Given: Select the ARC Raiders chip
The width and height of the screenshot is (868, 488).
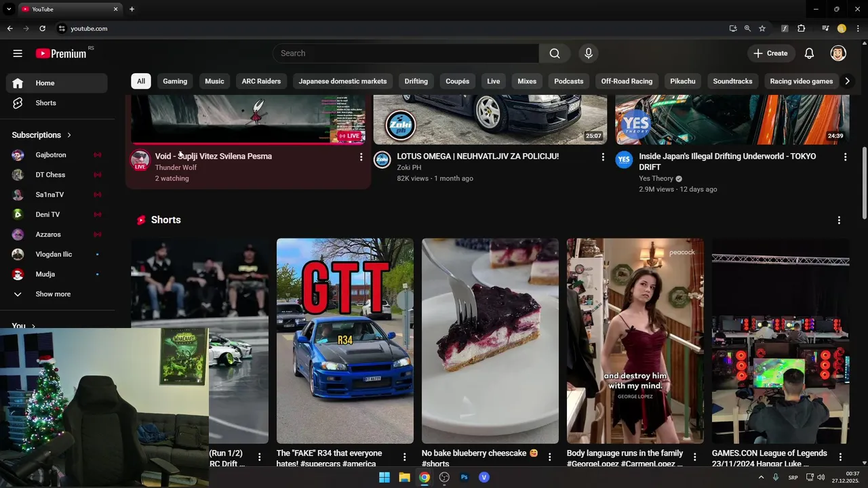Looking at the screenshot, I should (x=261, y=81).
